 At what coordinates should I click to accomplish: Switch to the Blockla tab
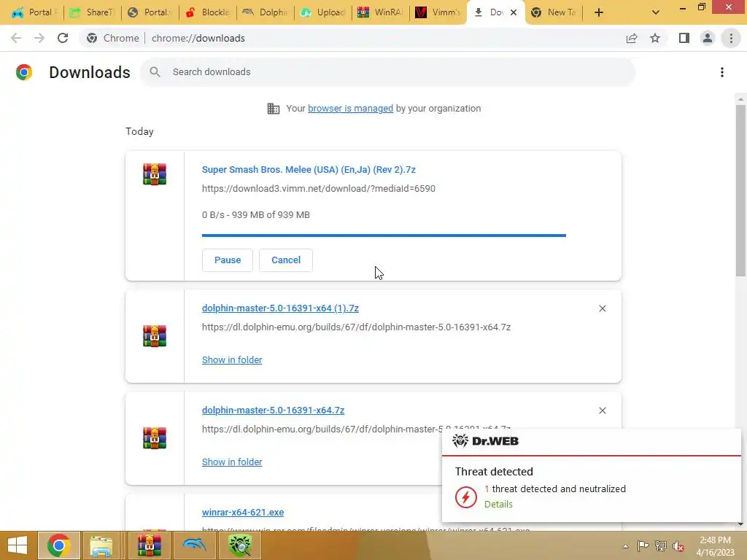point(208,12)
